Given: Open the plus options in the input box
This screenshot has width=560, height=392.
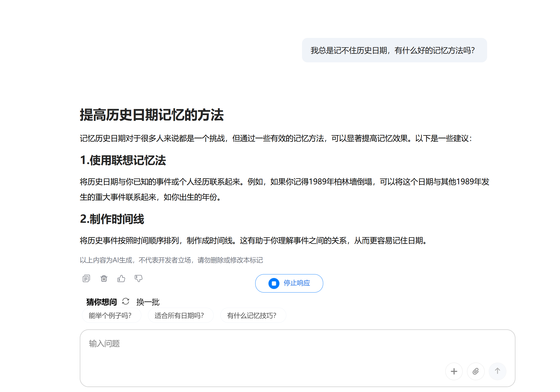Looking at the screenshot, I should pyautogui.click(x=454, y=371).
